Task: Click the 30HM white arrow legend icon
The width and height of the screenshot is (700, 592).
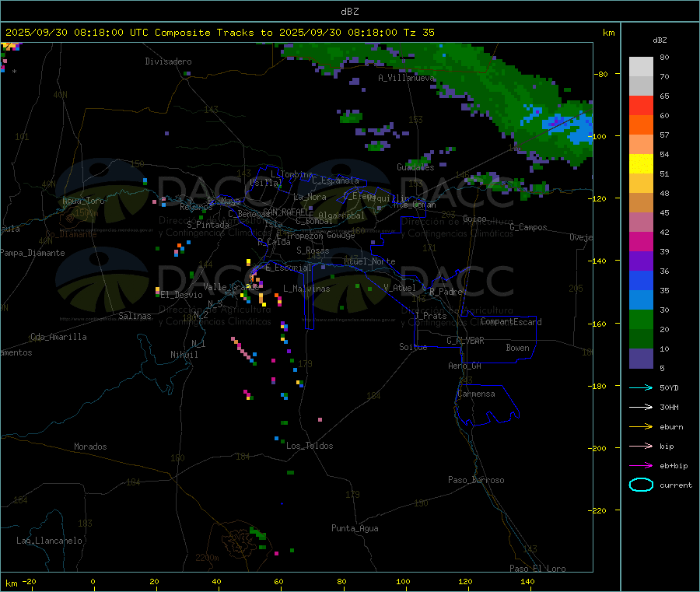Action: click(x=641, y=407)
